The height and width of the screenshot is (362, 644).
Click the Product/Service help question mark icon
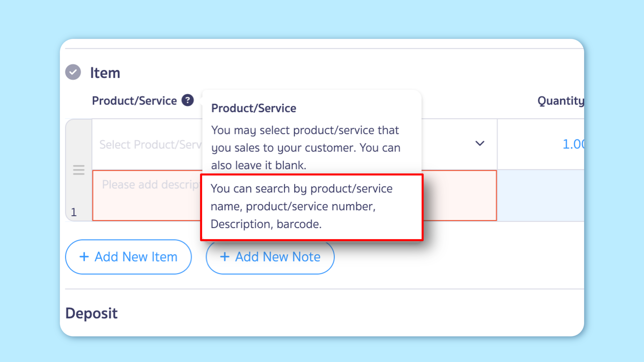[188, 100]
